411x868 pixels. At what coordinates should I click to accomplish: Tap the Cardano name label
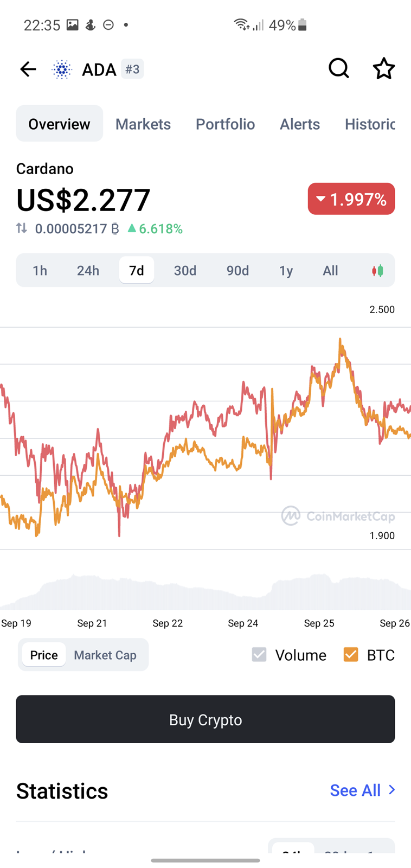tap(44, 169)
